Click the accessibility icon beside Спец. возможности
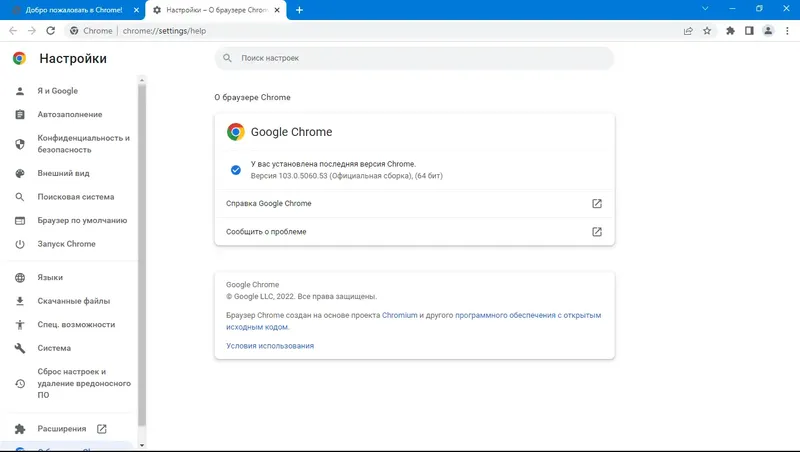The width and height of the screenshot is (800, 452). coord(20,324)
